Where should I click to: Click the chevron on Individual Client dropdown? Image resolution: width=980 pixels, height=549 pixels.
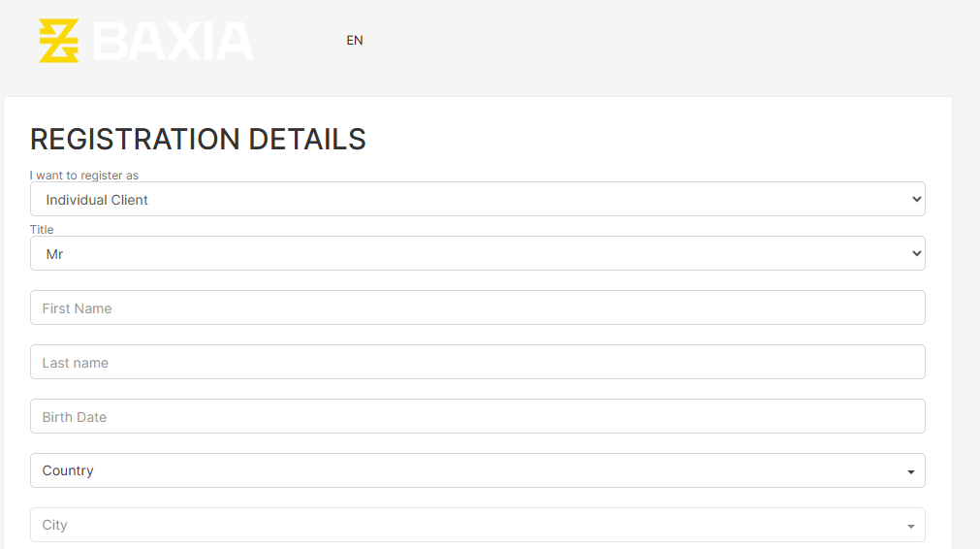(x=916, y=200)
